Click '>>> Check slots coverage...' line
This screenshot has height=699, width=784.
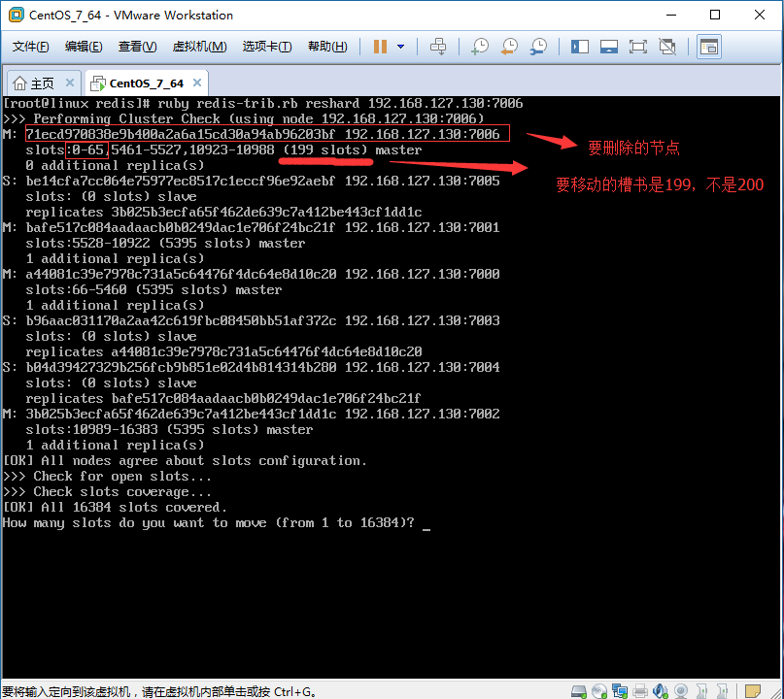[x=107, y=491]
